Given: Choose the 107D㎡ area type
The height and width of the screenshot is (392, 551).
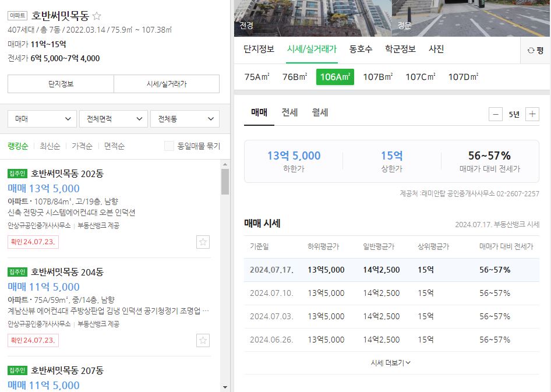Looking at the screenshot, I should (x=463, y=77).
